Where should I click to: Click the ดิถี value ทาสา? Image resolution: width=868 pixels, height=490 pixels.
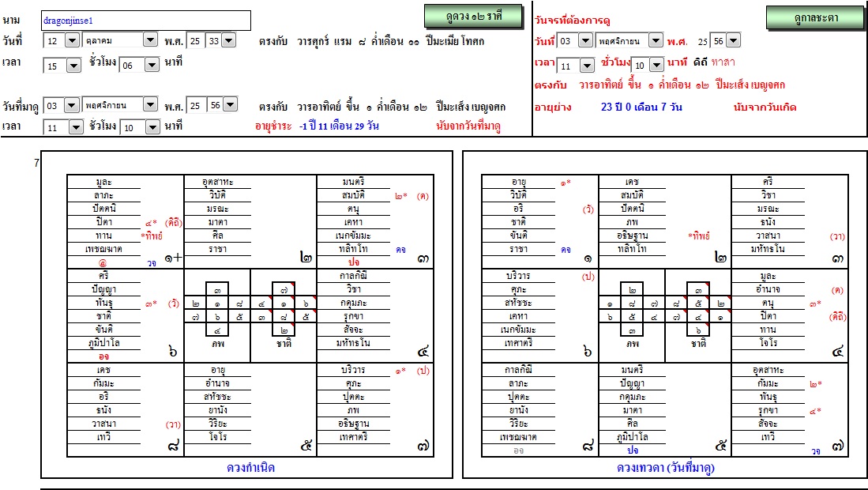point(723,62)
